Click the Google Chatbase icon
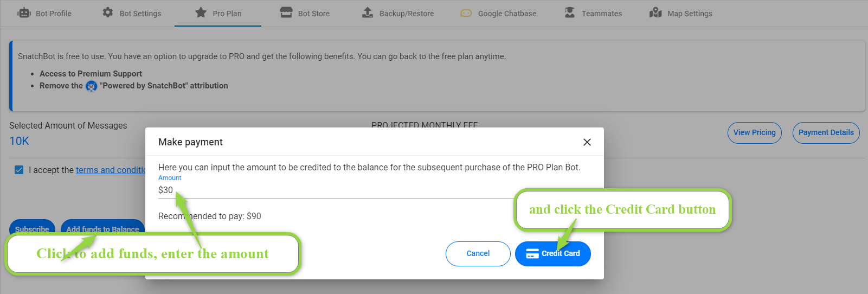 [x=466, y=13]
